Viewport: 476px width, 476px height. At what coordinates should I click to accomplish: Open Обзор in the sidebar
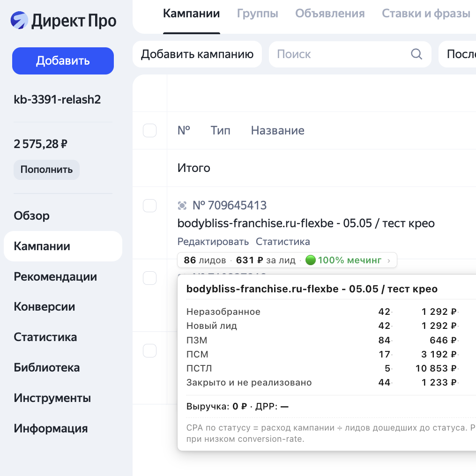click(x=31, y=216)
